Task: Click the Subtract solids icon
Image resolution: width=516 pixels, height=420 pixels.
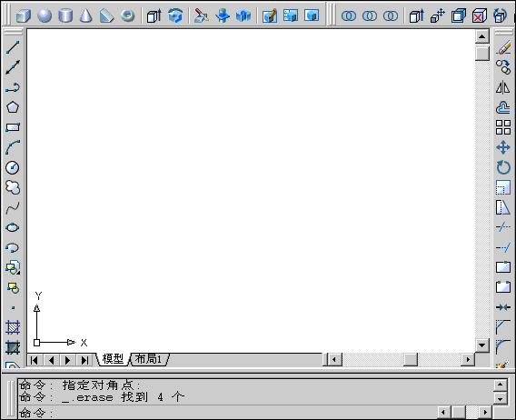Action: [370, 15]
